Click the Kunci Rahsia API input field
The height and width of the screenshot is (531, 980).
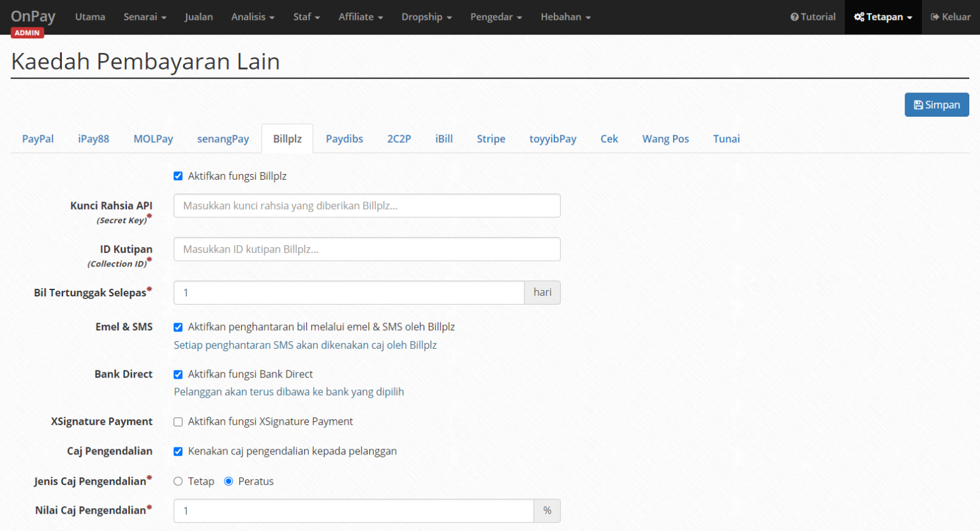point(367,205)
